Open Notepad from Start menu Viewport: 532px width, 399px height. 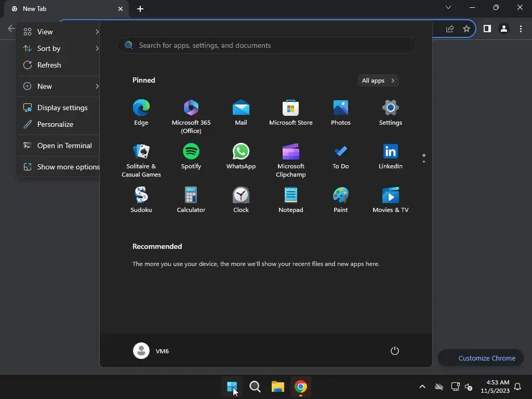coord(291,200)
